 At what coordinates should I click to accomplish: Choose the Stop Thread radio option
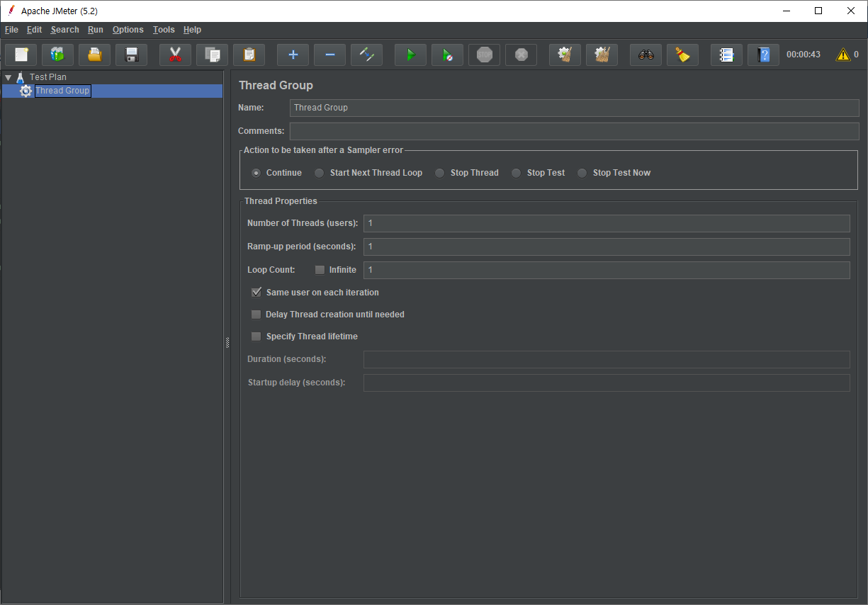tap(440, 173)
